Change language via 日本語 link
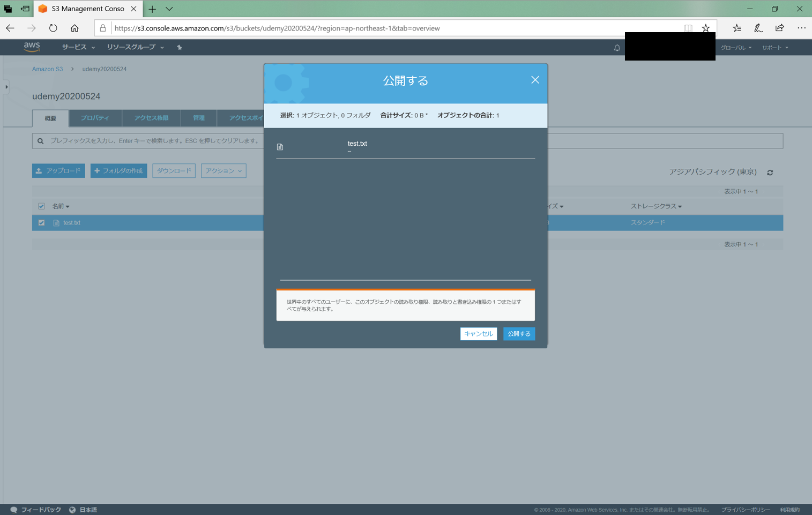Screen dimensions: 812x515 click(83, 510)
